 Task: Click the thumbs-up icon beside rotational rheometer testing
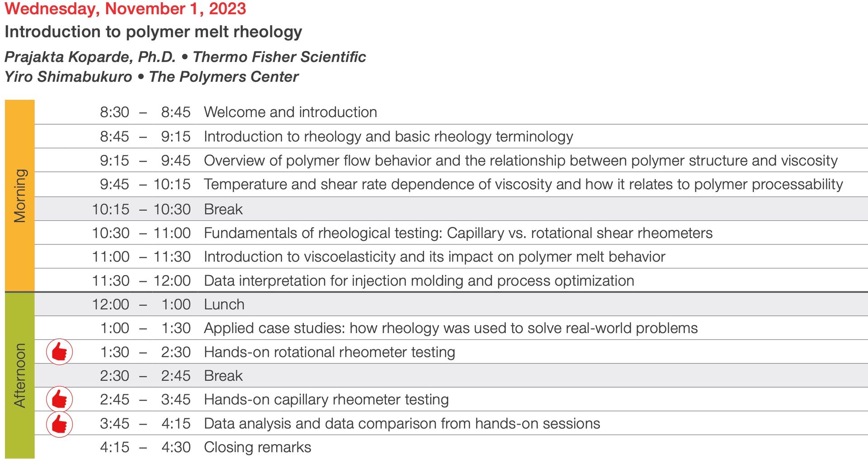tap(59, 351)
